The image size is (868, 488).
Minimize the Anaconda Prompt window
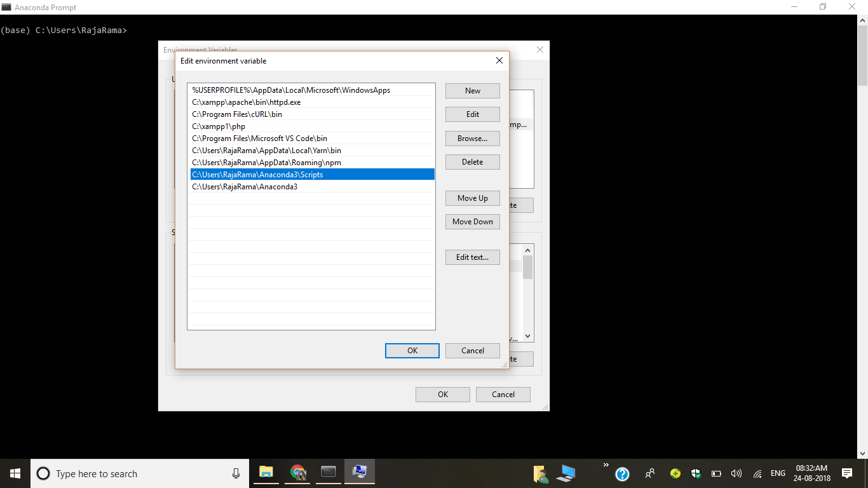click(x=794, y=7)
